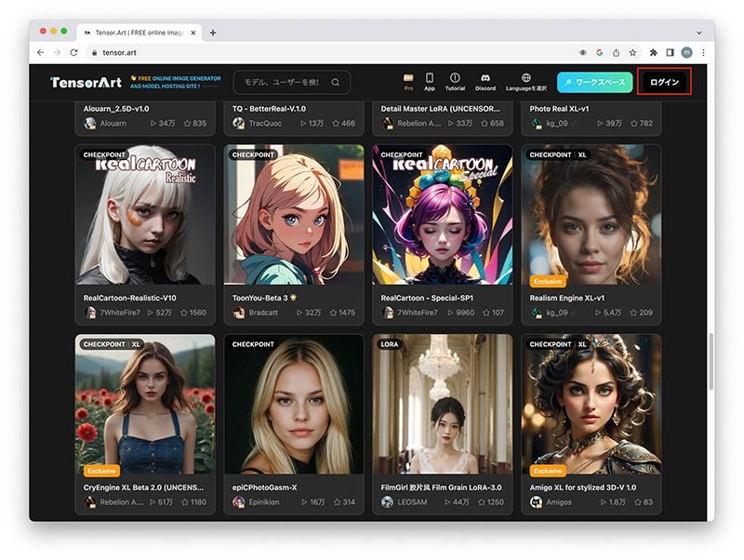Open the RealCartoon-Realistic-V10 thumbnail
The width and height of the screenshot is (744, 560).
[x=145, y=215]
